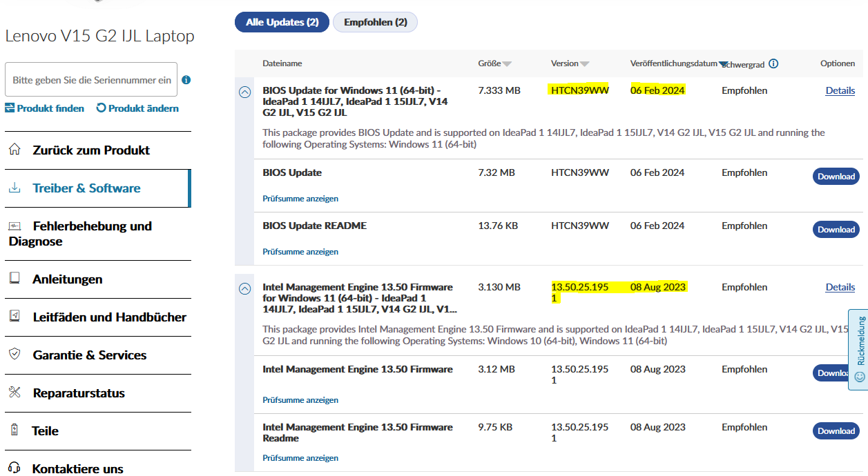Click the download icon beside Treiber & Software
Viewport: 868px width, 476px height.
click(15, 188)
